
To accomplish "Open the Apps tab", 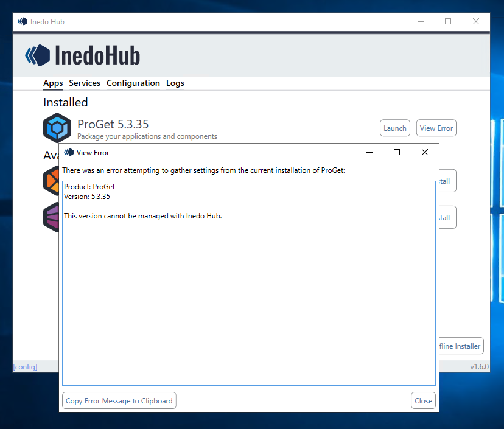I will point(53,83).
